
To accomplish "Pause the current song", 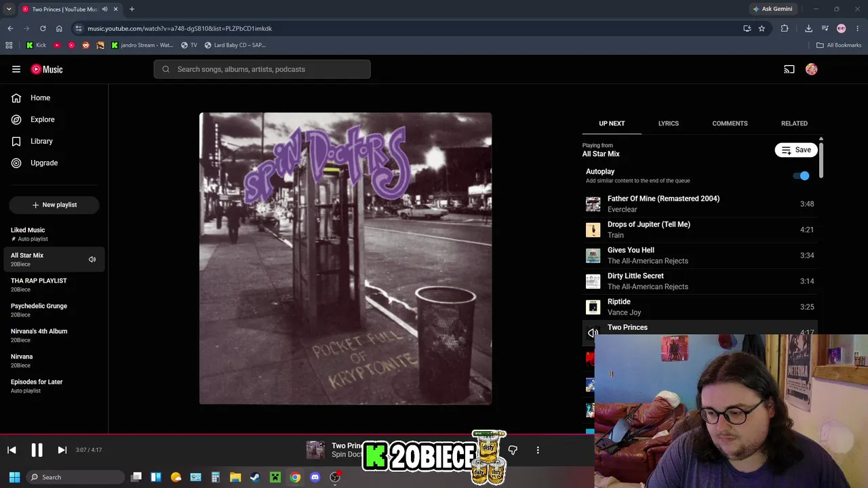I will click(x=37, y=450).
